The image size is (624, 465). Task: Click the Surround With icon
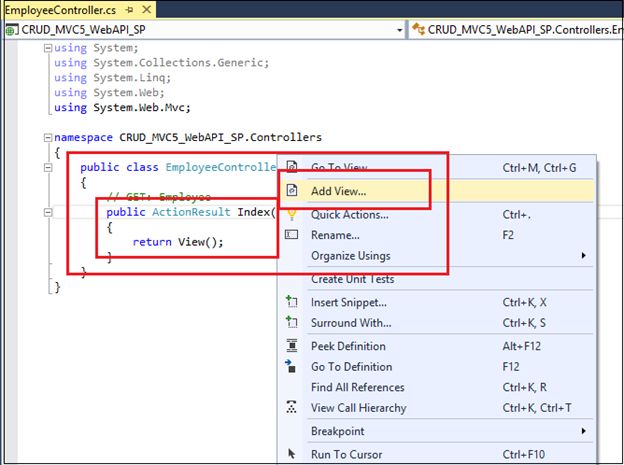pyautogui.click(x=292, y=322)
